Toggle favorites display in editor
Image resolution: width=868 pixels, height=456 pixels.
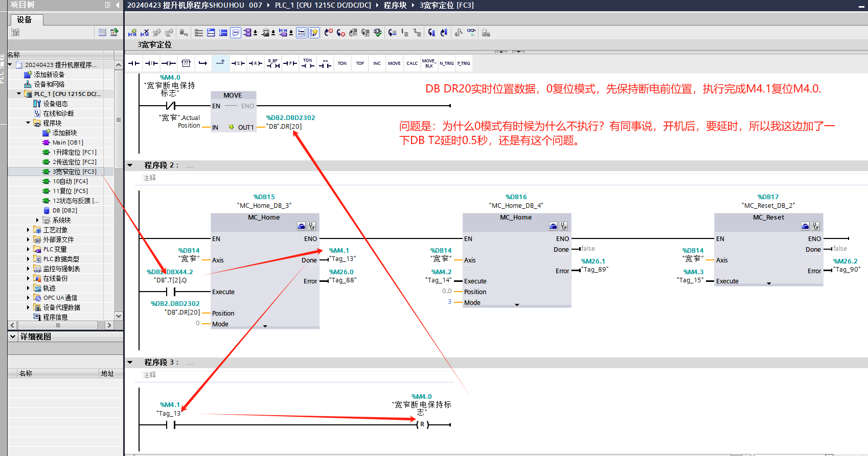click(314, 33)
